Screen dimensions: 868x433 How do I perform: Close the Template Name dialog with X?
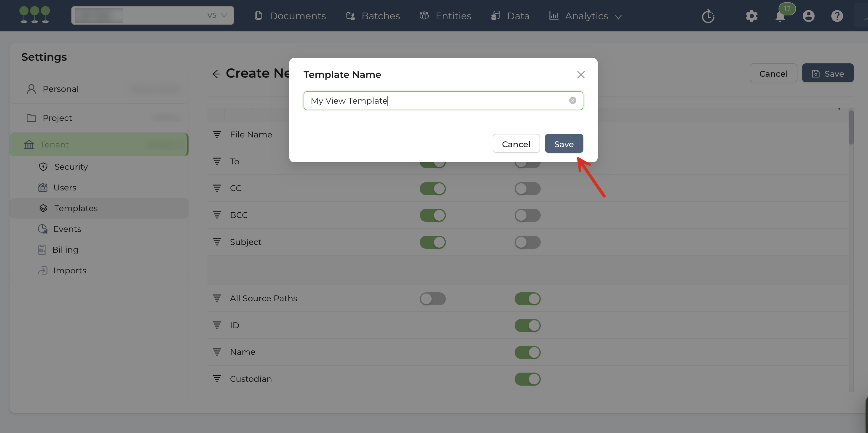(x=580, y=74)
